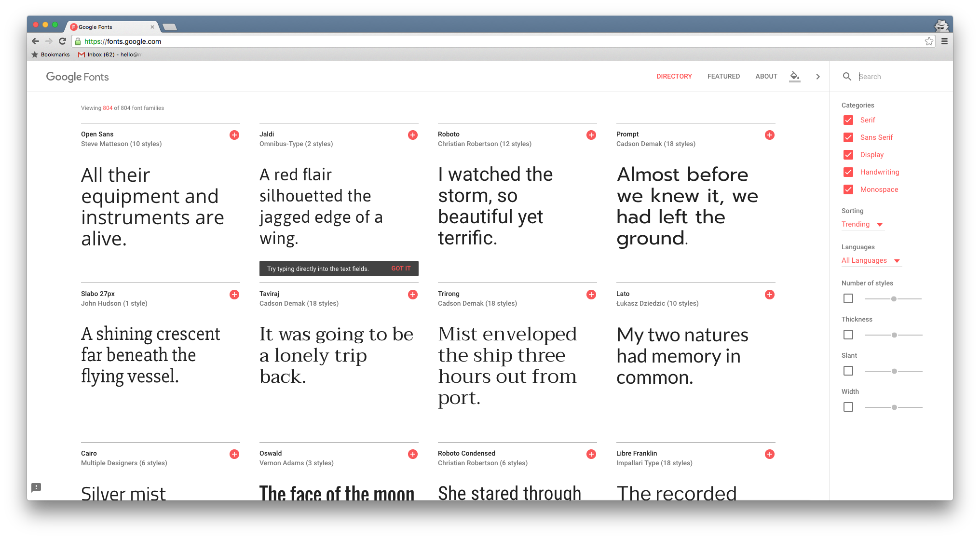Enable the Width filter checkbox
The image size is (980, 539).
point(848,407)
